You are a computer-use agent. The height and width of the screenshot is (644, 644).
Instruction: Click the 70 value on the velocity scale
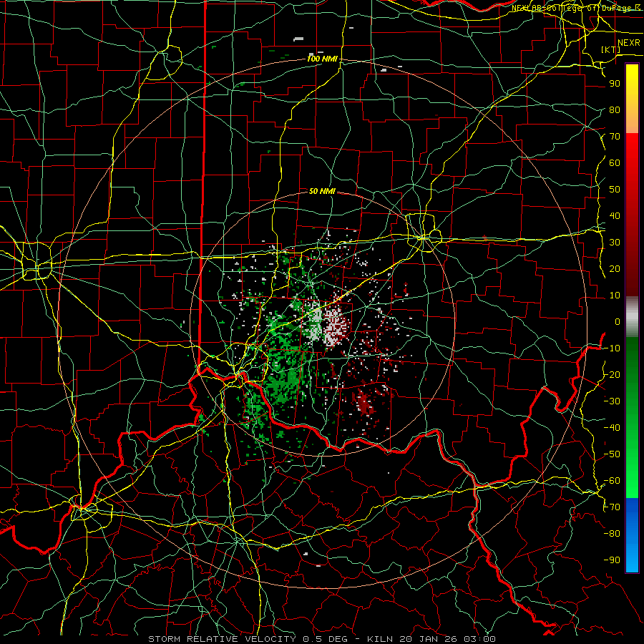[615, 137]
